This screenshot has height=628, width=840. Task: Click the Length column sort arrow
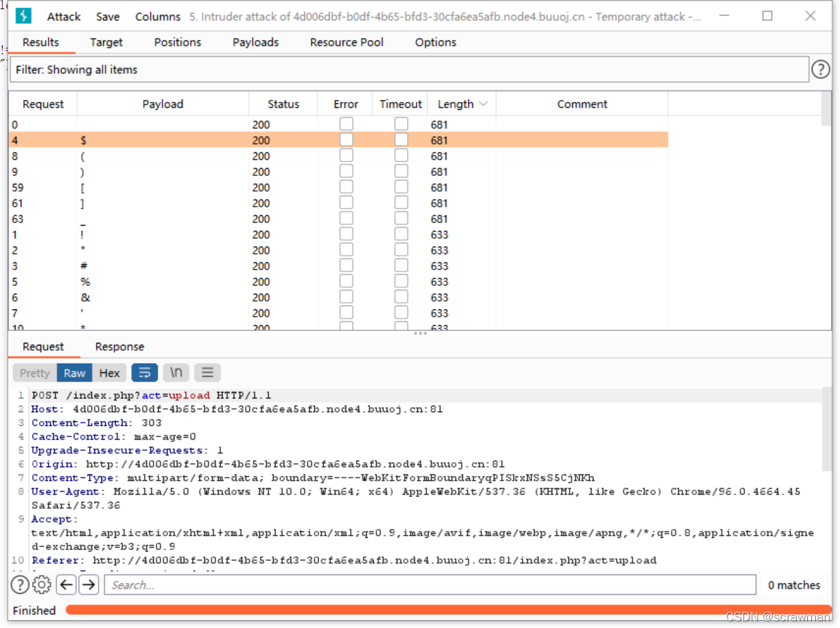coord(483,104)
